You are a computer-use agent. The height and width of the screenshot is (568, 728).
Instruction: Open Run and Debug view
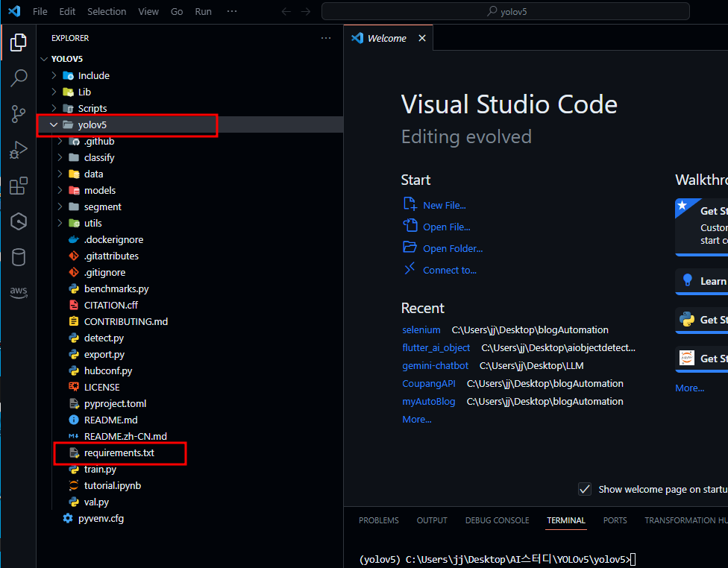point(18,150)
